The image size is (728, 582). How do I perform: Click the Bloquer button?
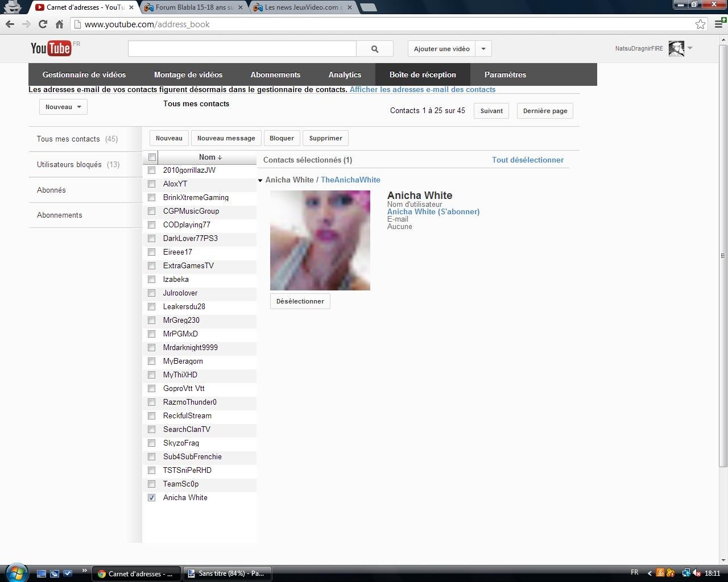click(282, 138)
